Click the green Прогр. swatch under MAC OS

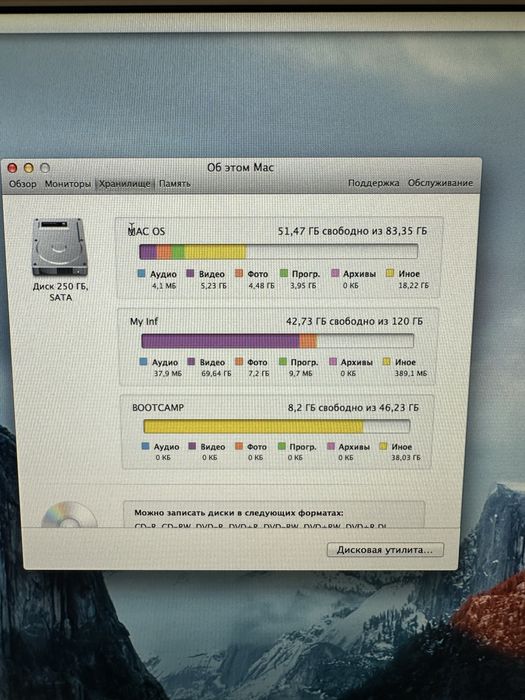pyautogui.click(x=283, y=273)
